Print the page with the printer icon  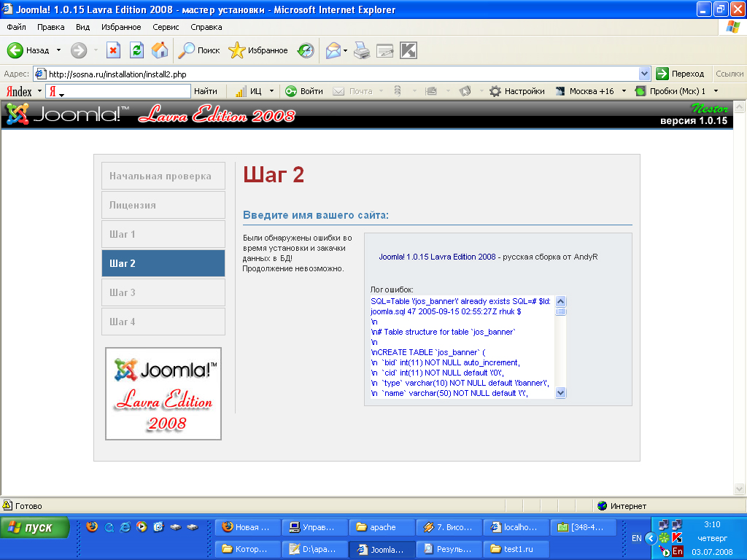tap(362, 50)
